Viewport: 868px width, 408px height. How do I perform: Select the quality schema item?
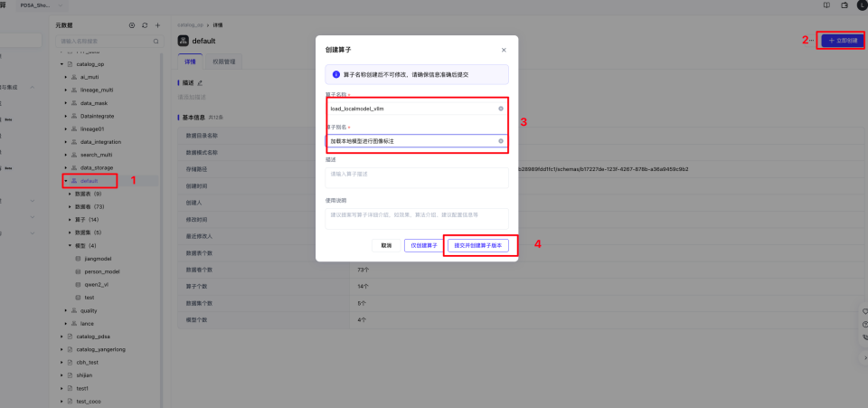(89, 310)
